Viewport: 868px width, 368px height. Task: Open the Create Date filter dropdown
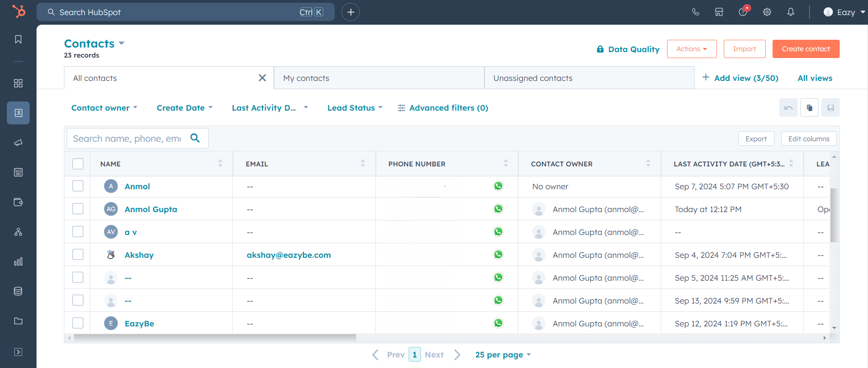184,108
